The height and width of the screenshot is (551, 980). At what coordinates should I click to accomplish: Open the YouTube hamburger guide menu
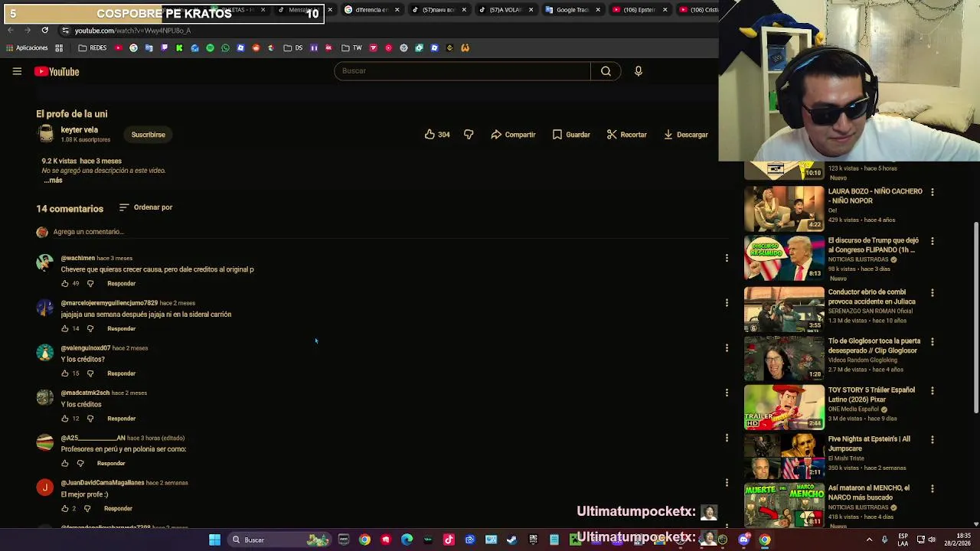pyautogui.click(x=17, y=71)
